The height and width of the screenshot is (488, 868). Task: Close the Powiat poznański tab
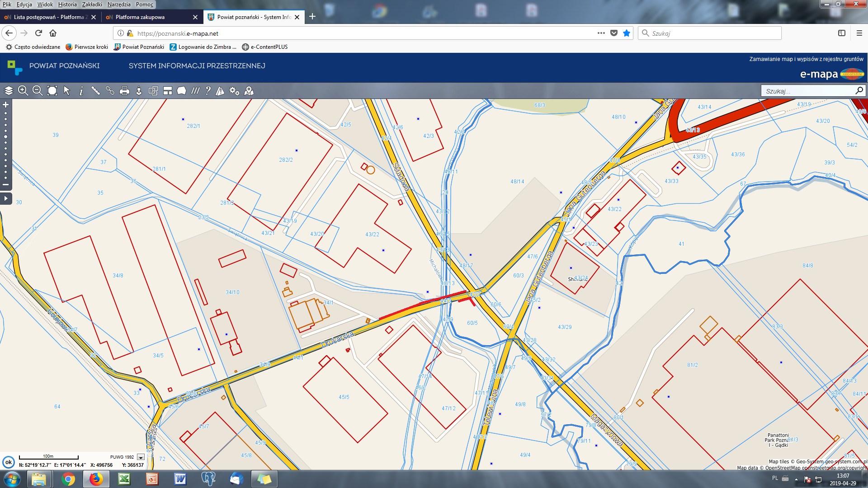pyautogui.click(x=297, y=17)
